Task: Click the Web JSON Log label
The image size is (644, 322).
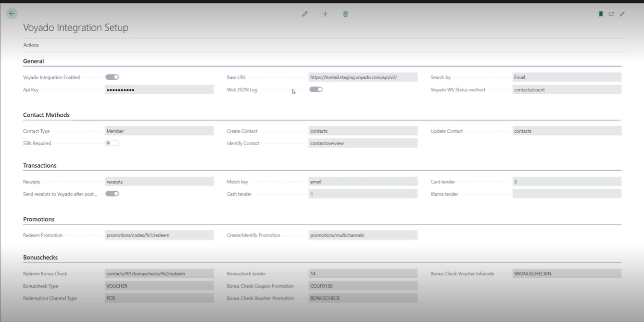Action: [x=242, y=90]
